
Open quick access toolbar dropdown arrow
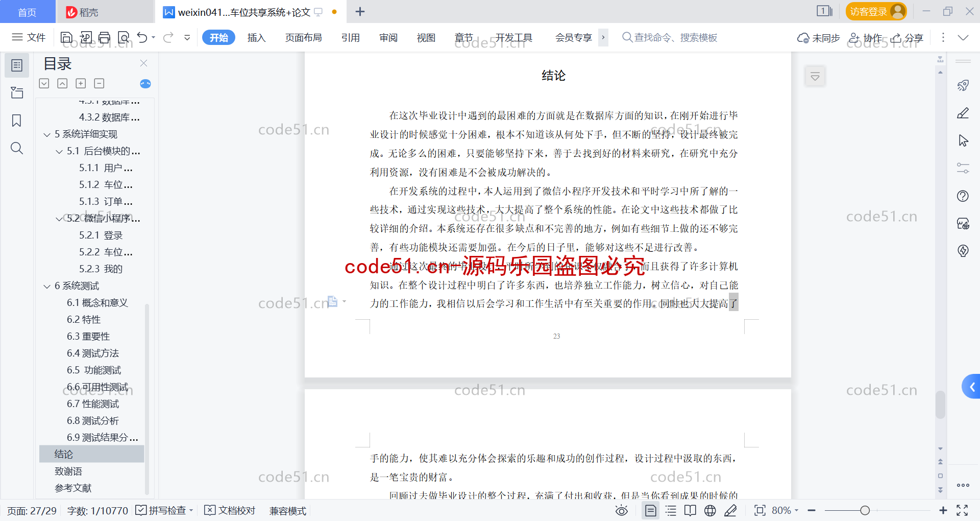pyautogui.click(x=187, y=37)
